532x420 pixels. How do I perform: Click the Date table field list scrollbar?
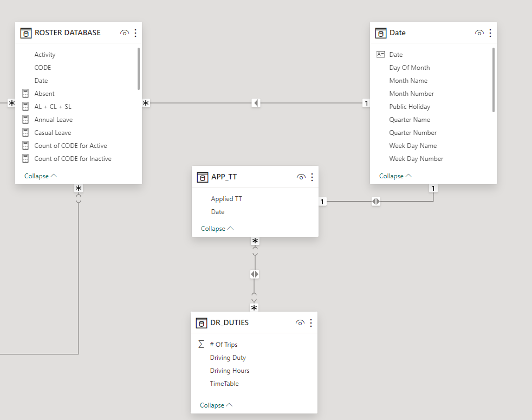tap(494, 80)
